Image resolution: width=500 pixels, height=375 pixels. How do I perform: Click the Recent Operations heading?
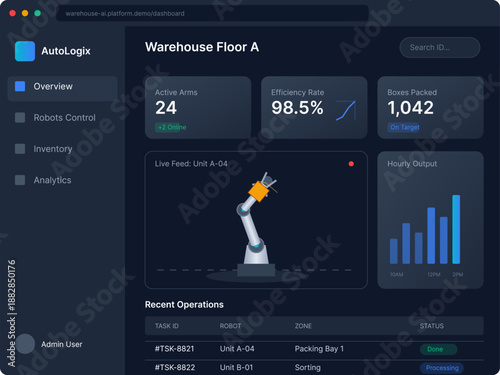[x=184, y=305]
